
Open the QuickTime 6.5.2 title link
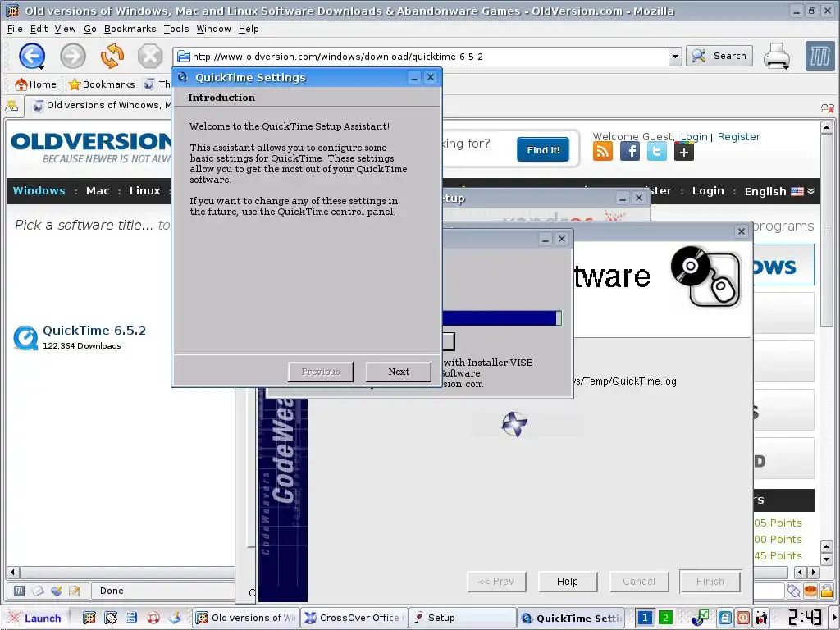[94, 331]
